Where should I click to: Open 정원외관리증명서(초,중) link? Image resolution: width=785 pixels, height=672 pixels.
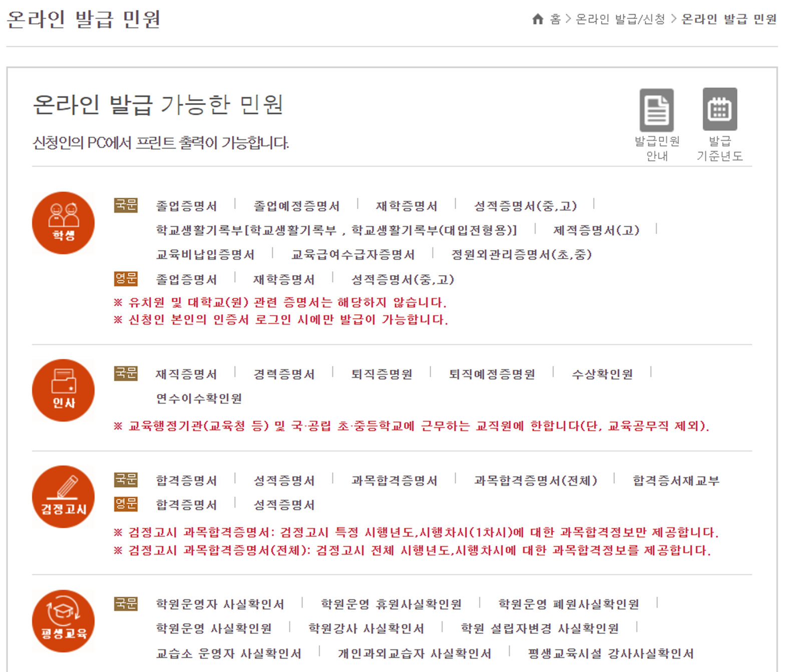(522, 255)
